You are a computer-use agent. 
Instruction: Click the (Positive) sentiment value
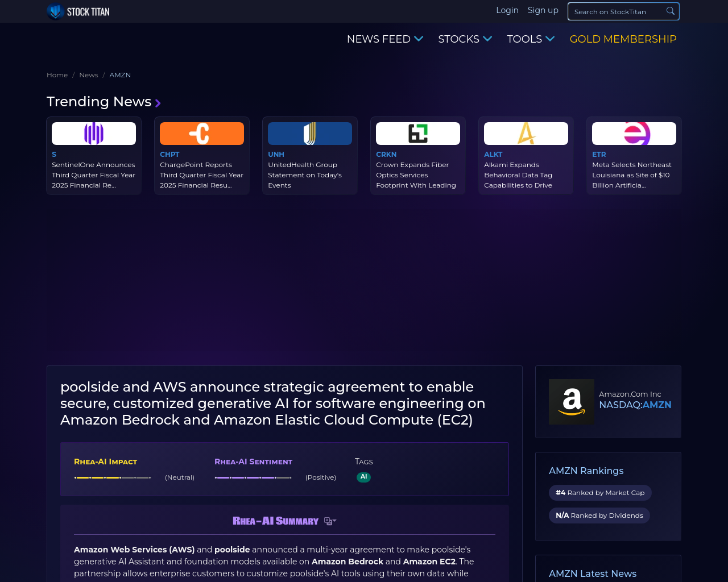click(321, 477)
